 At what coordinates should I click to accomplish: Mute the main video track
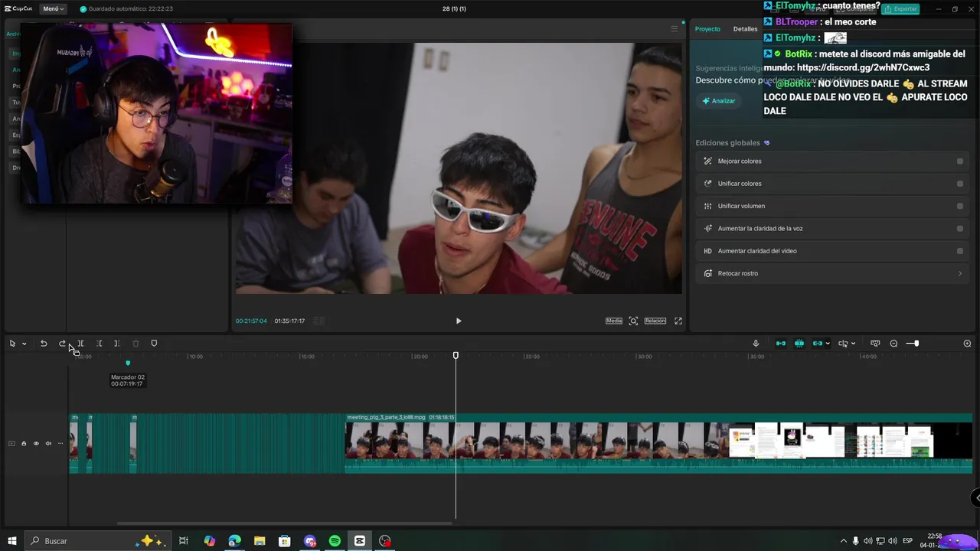(x=48, y=443)
